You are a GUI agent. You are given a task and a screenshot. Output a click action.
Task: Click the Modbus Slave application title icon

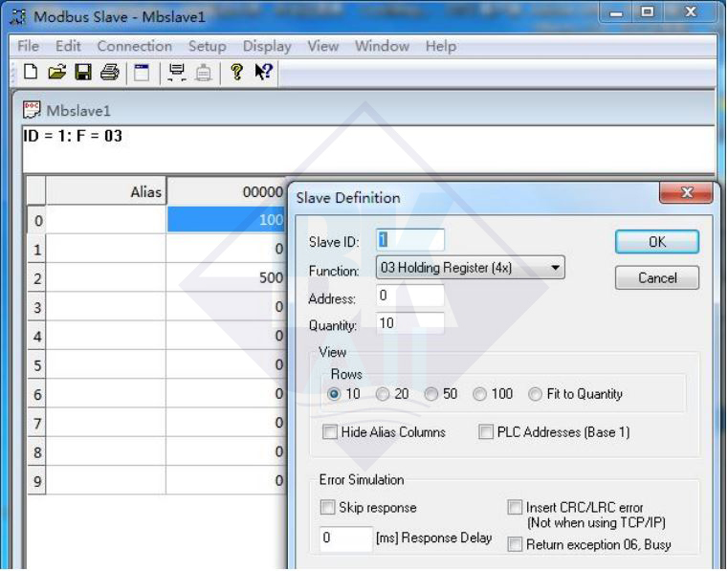(x=18, y=16)
